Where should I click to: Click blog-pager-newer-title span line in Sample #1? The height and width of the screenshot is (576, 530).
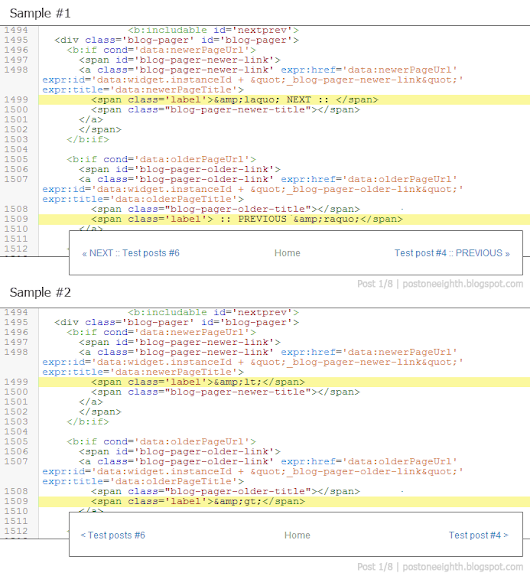click(226, 110)
